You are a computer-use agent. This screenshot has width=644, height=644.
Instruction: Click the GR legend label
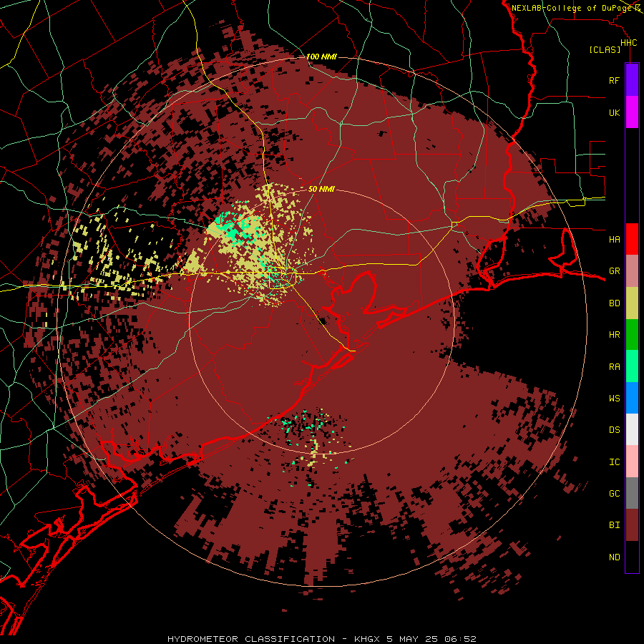click(614, 271)
